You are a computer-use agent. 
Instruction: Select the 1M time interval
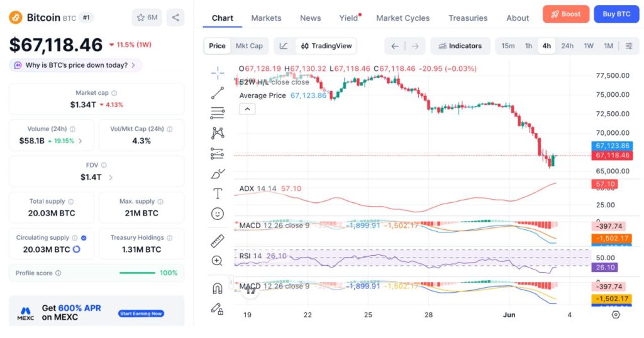tap(608, 46)
